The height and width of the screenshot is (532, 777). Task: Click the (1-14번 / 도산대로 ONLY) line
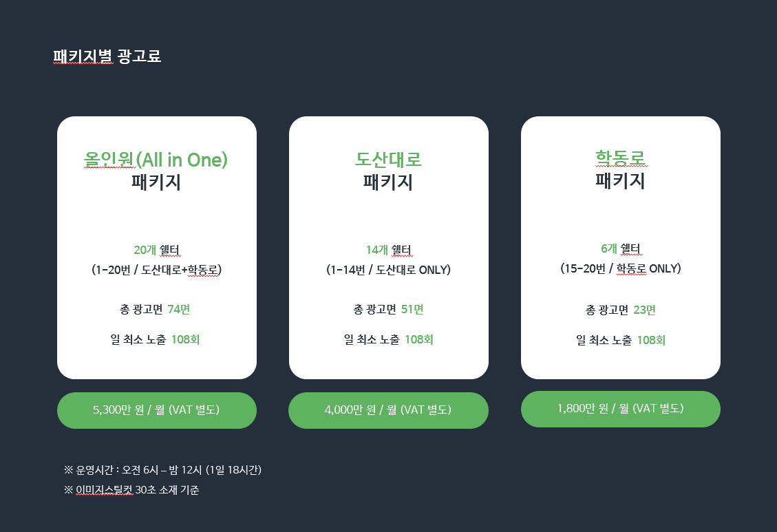coord(388,270)
